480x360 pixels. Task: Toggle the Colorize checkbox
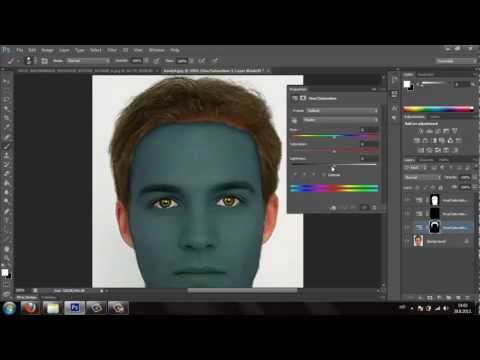click(x=323, y=175)
